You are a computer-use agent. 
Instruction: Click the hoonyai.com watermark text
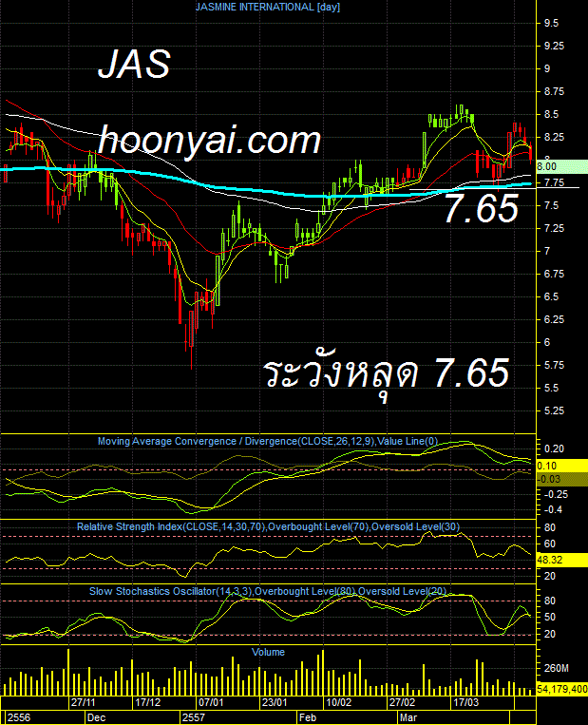coord(209,140)
